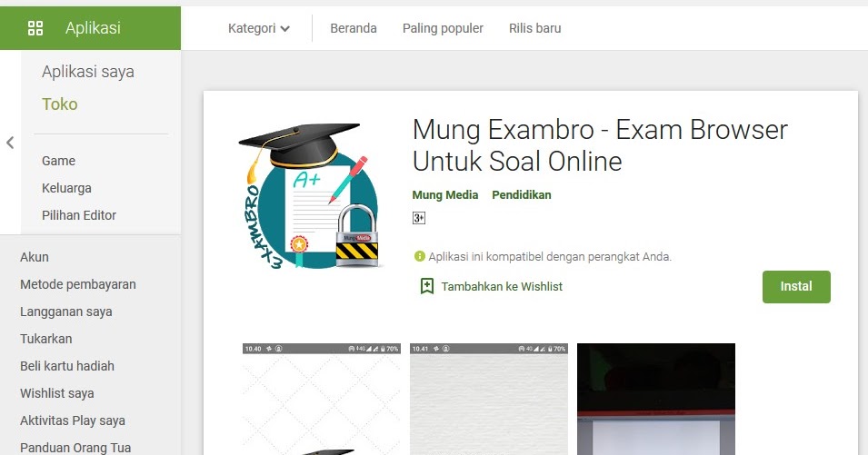This screenshot has width=868, height=455.
Task: Click the green compatibility info icon
Action: (x=420, y=256)
